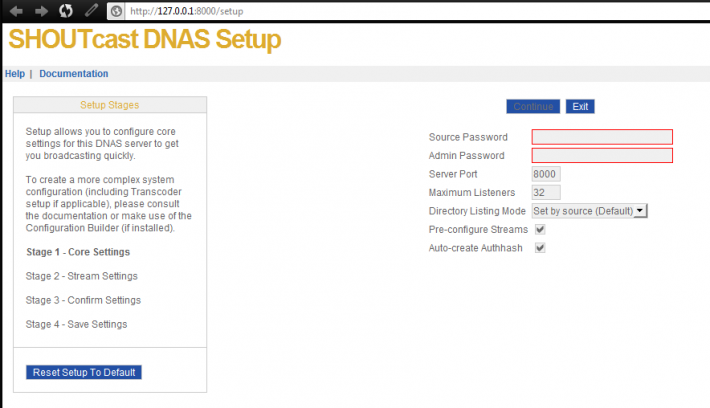Click the 'Maximum Listeners' label
710x408 pixels.
click(x=472, y=192)
